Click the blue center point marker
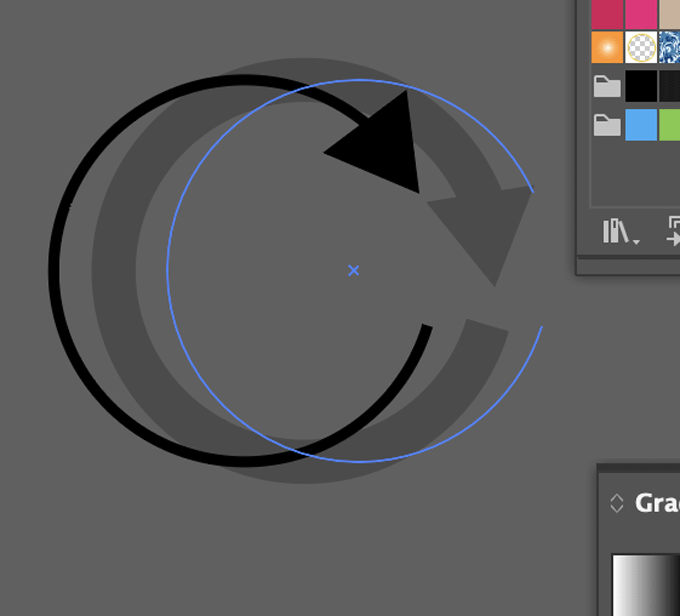This screenshot has height=616, width=680. coord(354,270)
